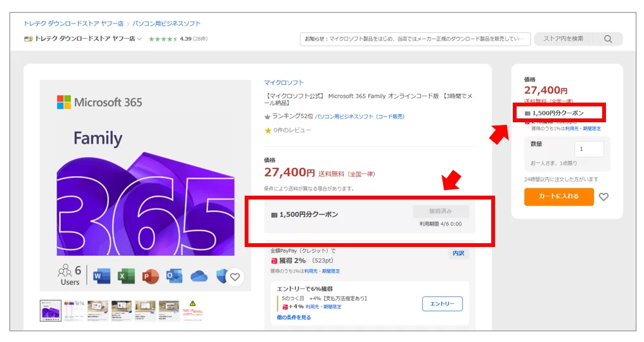Click the heart icon on the product image
644x342 pixels.
click(x=235, y=277)
